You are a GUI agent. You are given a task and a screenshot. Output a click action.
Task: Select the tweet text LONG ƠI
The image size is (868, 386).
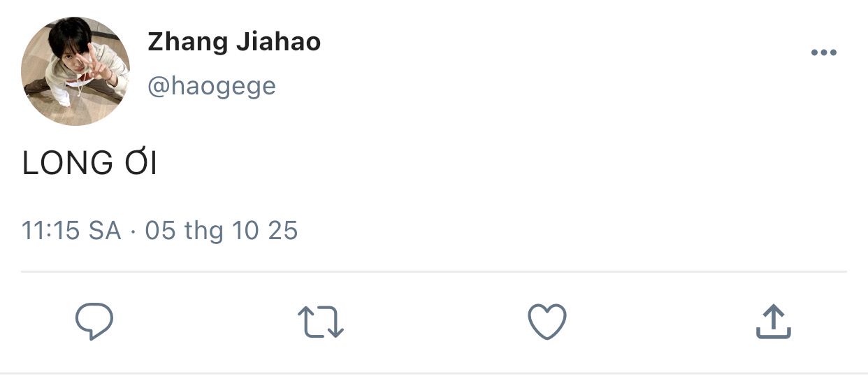click(x=89, y=163)
